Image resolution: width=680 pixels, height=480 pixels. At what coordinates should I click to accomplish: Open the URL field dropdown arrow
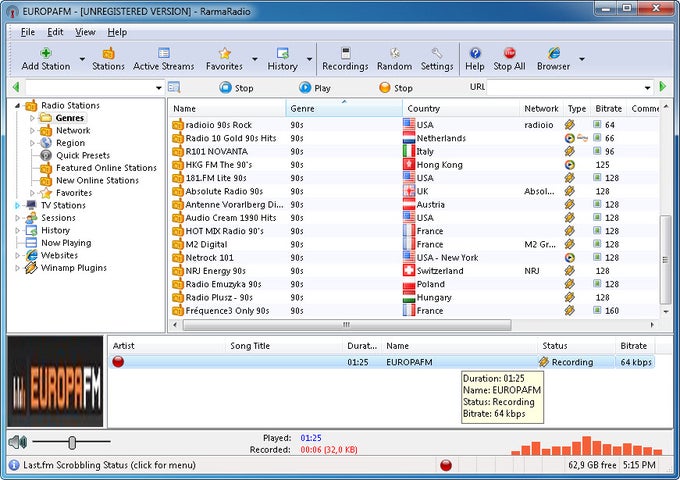pos(647,88)
